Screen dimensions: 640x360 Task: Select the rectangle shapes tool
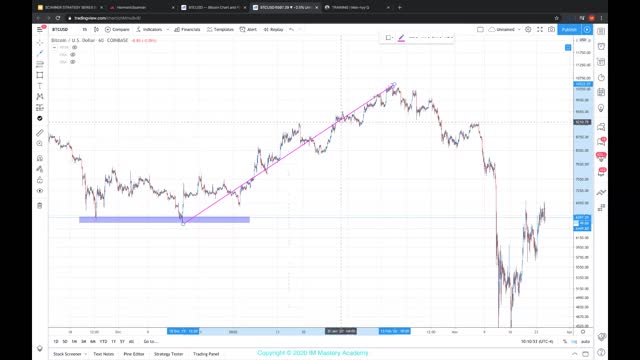[x=40, y=75]
